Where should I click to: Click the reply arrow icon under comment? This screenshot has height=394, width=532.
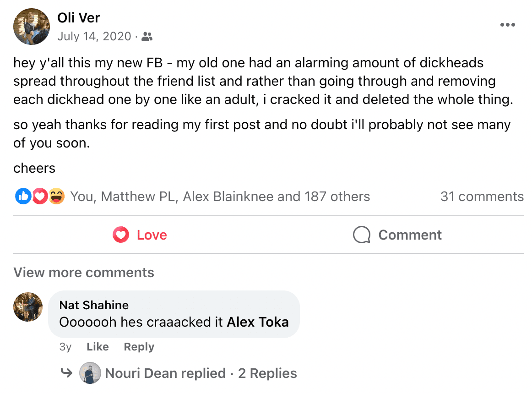67,373
